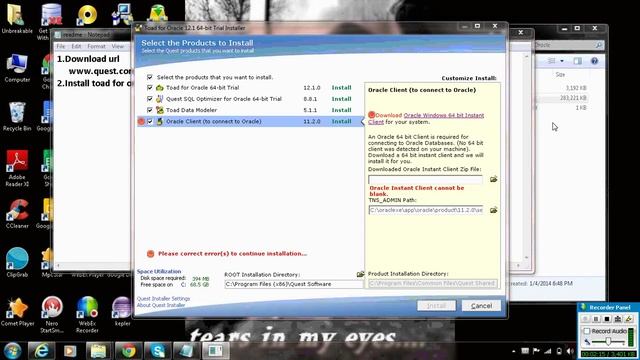Click the Cancel button
The width and height of the screenshot is (640, 360).
(481, 305)
